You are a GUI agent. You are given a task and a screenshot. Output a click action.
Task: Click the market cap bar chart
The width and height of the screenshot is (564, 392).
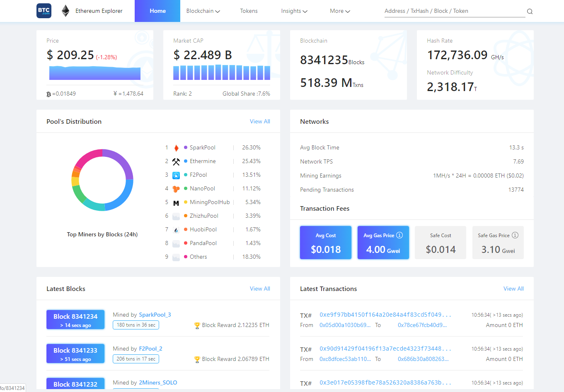(x=222, y=72)
